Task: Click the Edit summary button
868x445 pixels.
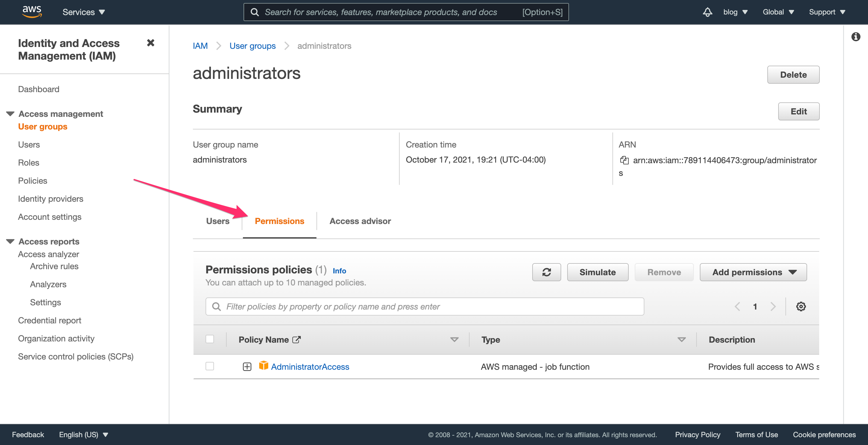Action: (x=799, y=111)
